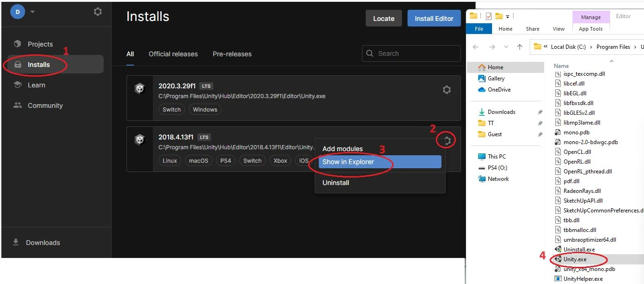Switch to the All installs tab

130,54
